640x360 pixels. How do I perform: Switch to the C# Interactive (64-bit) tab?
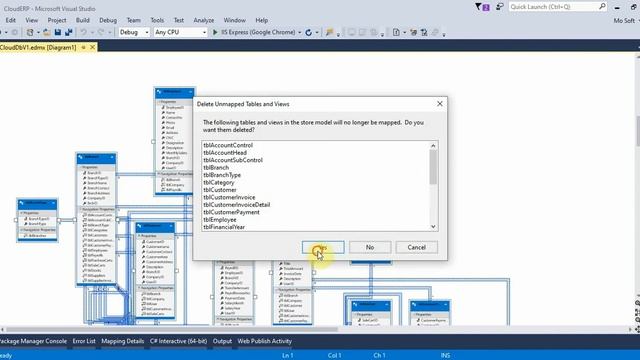(x=178, y=341)
